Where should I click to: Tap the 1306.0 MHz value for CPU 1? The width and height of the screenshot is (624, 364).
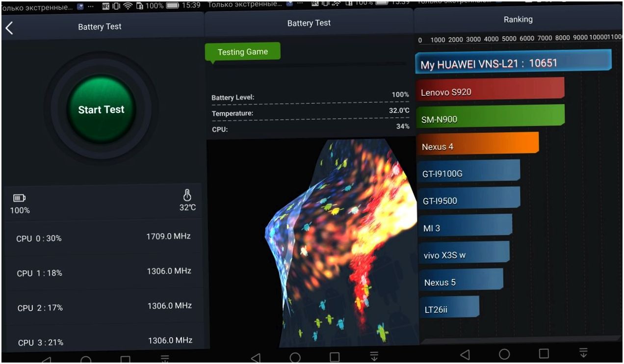(169, 271)
